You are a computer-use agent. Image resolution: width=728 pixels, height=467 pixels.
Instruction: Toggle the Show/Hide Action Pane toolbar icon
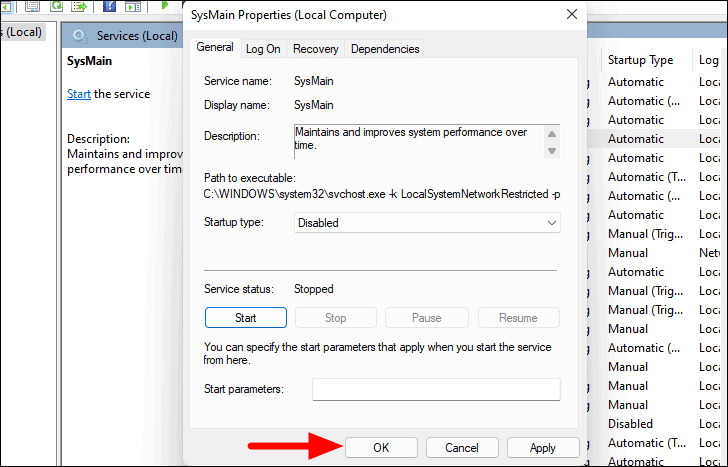[133, 6]
